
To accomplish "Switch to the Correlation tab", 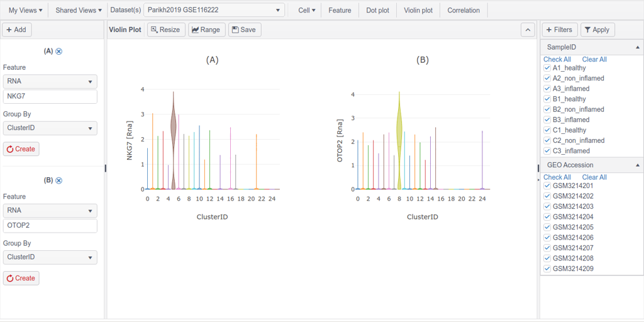I will 464,10.
